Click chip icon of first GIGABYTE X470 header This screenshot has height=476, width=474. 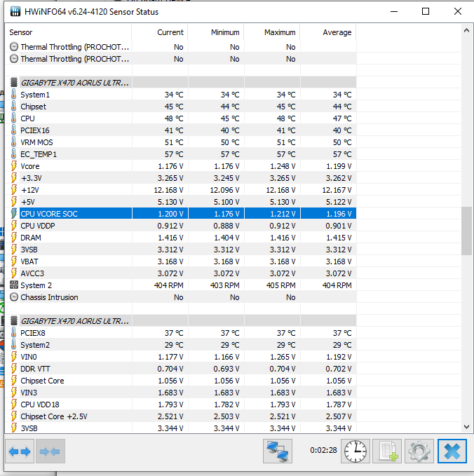13,82
